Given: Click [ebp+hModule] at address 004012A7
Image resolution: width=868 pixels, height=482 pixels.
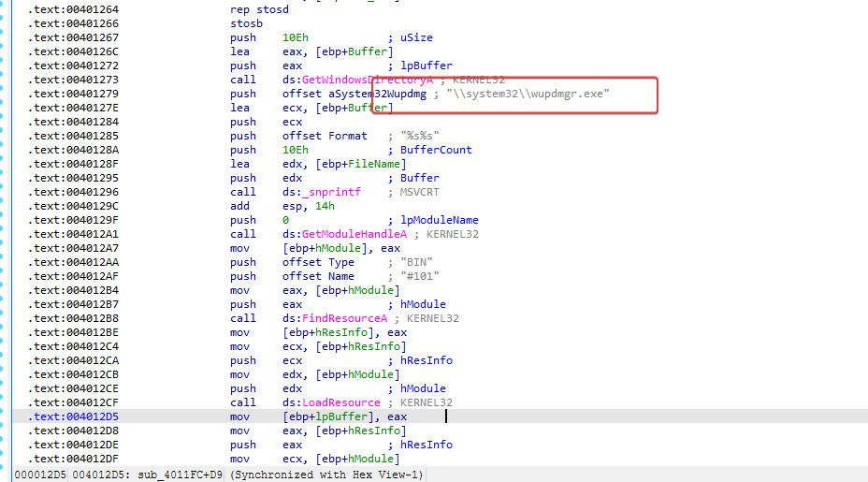Looking at the screenshot, I should (325, 248).
